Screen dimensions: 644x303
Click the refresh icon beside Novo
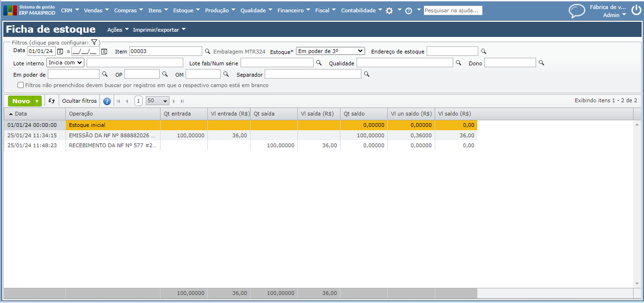coord(52,101)
